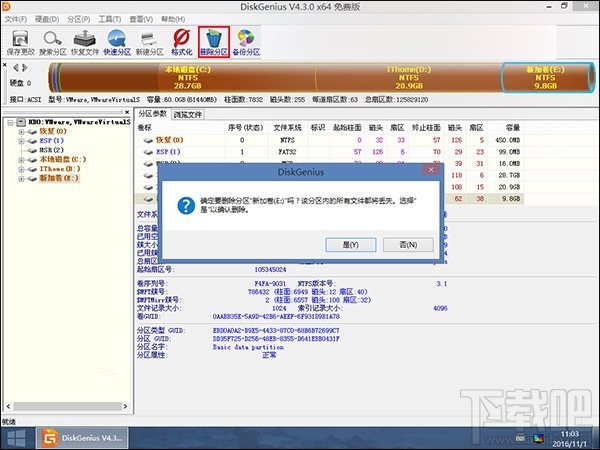Close the DiskGenius confirmation dialog

tap(431, 170)
